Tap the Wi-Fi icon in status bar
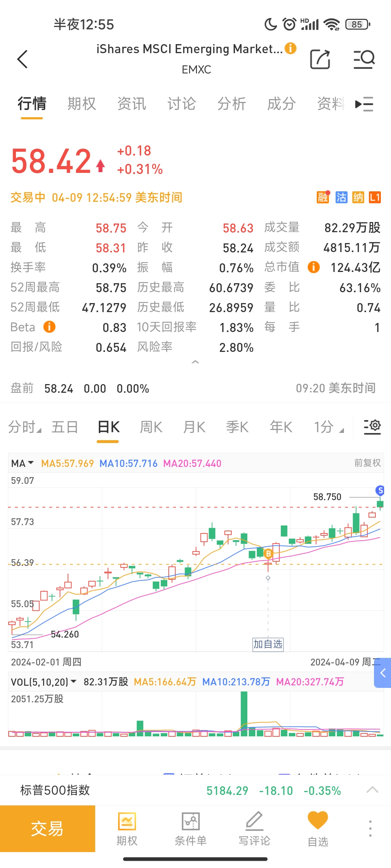Viewport: 391px width, 868px height. 332,24
